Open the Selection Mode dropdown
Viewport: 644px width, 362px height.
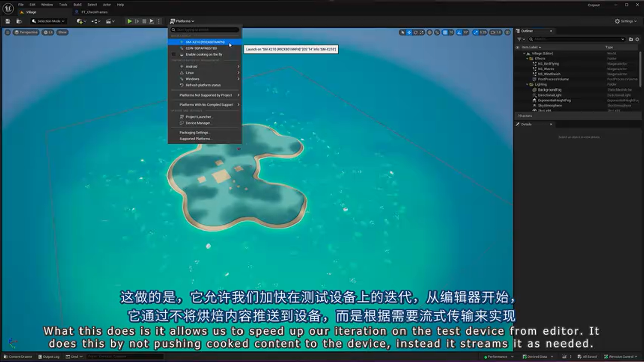click(x=48, y=21)
